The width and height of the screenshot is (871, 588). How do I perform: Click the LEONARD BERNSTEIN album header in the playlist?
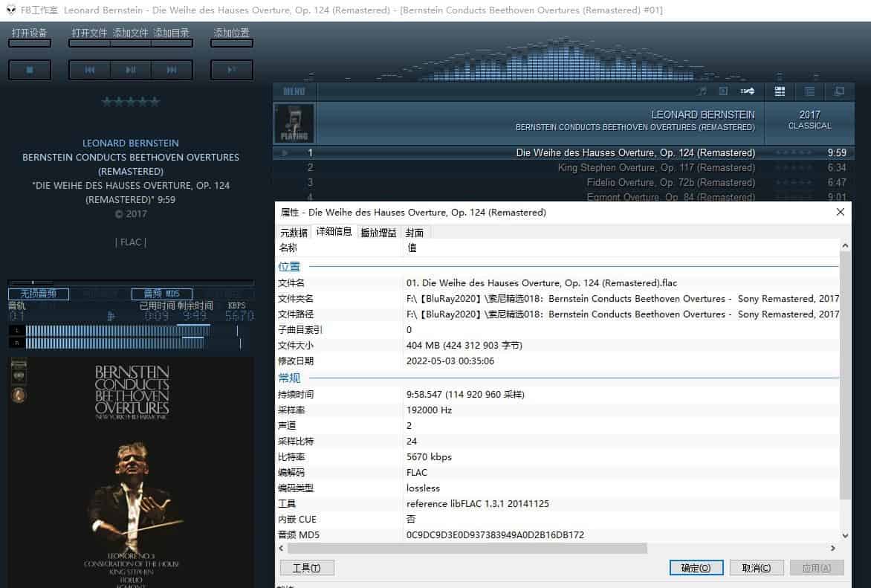coord(540,123)
